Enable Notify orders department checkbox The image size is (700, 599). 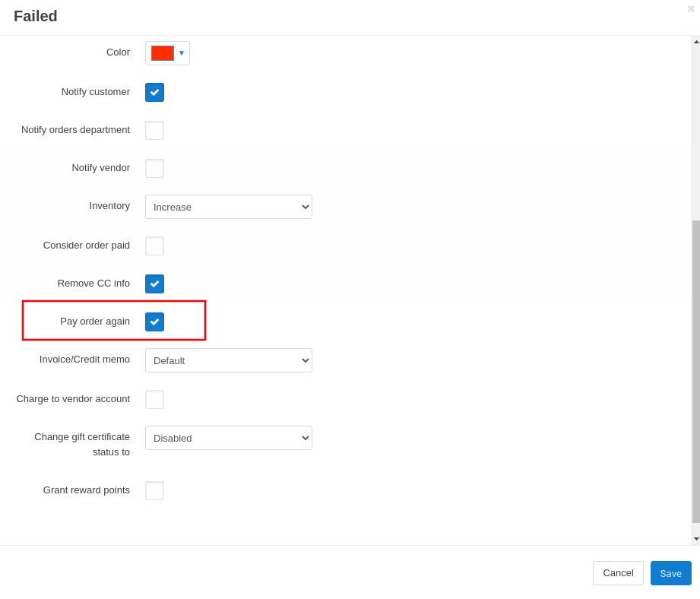pyautogui.click(x=154, y=130)
